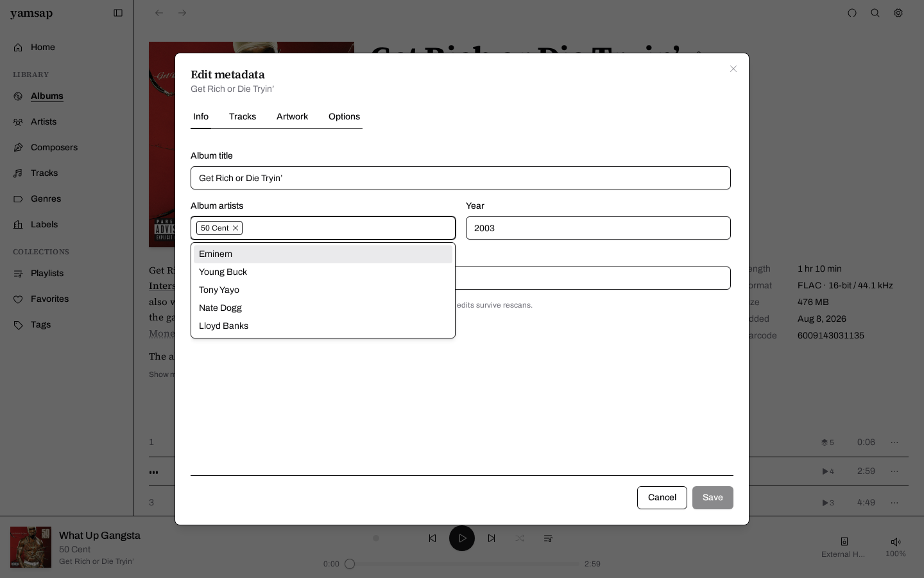Open album link in the player bar
Viewport: 924px width, 578px height.
(96, 561)
